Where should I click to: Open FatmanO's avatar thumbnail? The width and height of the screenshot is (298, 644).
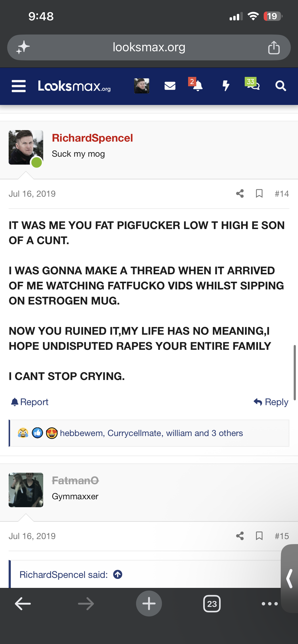point(26,490)
